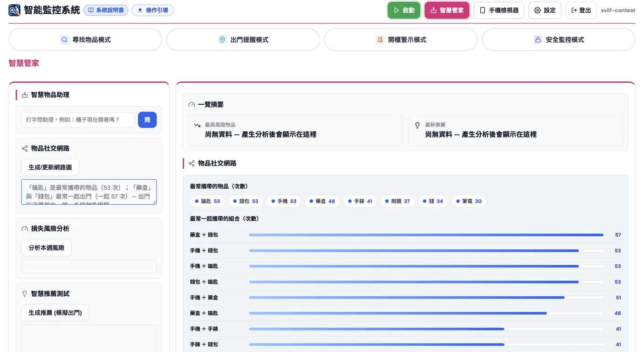Select the 手錶 41 item chip
This screenshot has width=644, height=352.
pyautogui.click(x=360, y=201)
